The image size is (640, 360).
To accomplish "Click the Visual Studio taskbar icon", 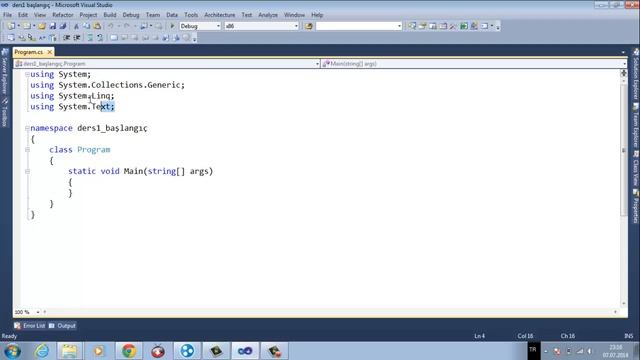I will pyautogui.click(x=245, y=351).
